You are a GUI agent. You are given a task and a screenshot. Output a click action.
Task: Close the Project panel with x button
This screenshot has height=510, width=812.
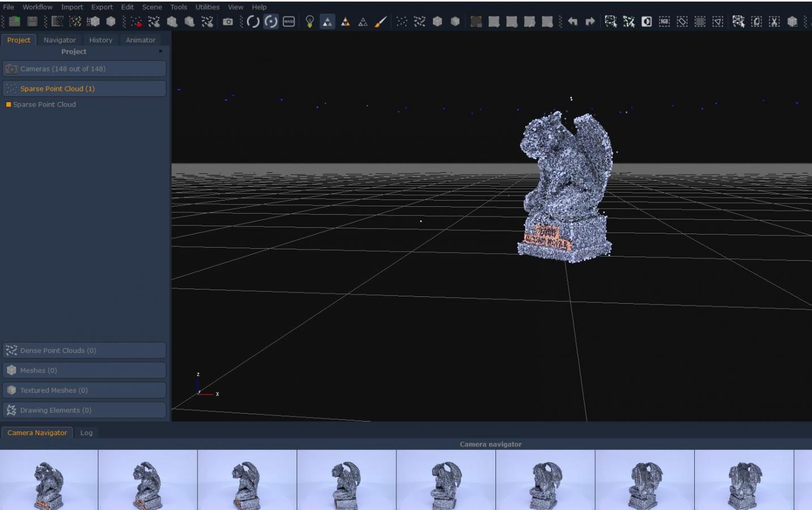161,51
